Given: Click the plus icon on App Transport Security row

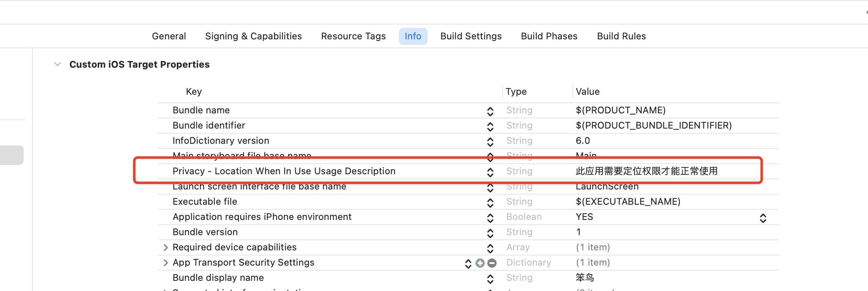Looking at the screenshot, I should (480, 263).
